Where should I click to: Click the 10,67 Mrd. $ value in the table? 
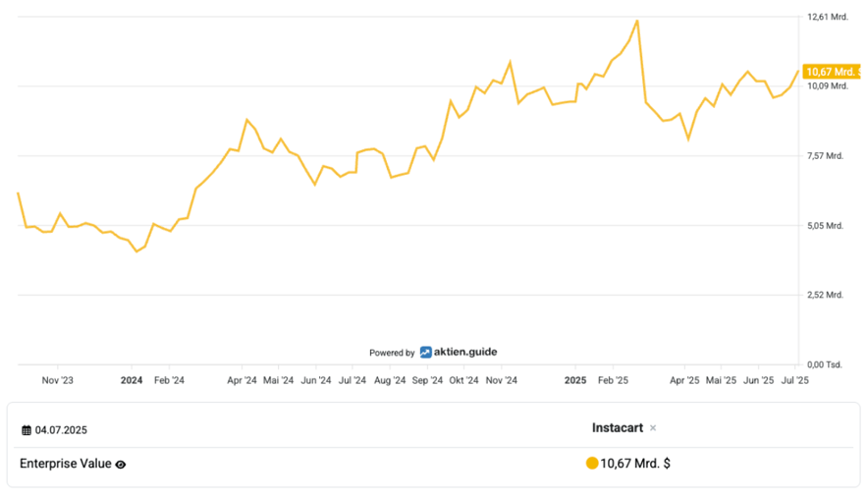(635, 464)
